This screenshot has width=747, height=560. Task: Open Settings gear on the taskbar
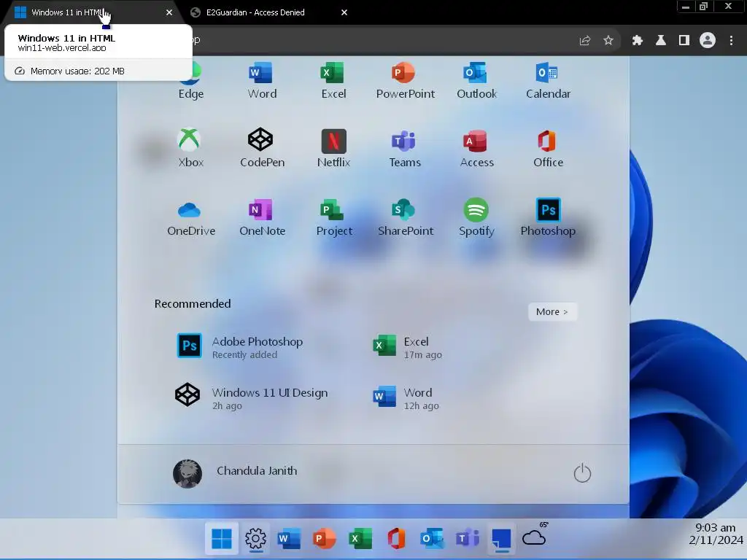[x=256, y=539]
